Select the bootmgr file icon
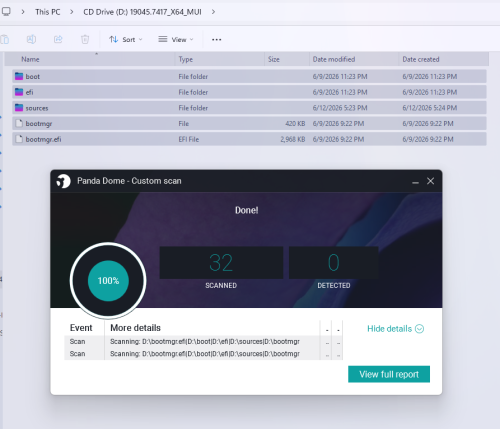 [x=19, y=123]
